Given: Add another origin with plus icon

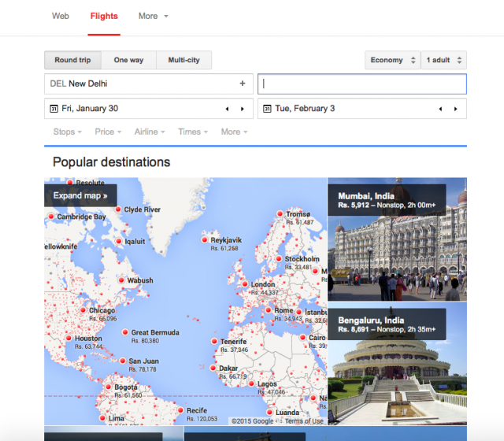Looking at the screenshot, I should (243, 83).
